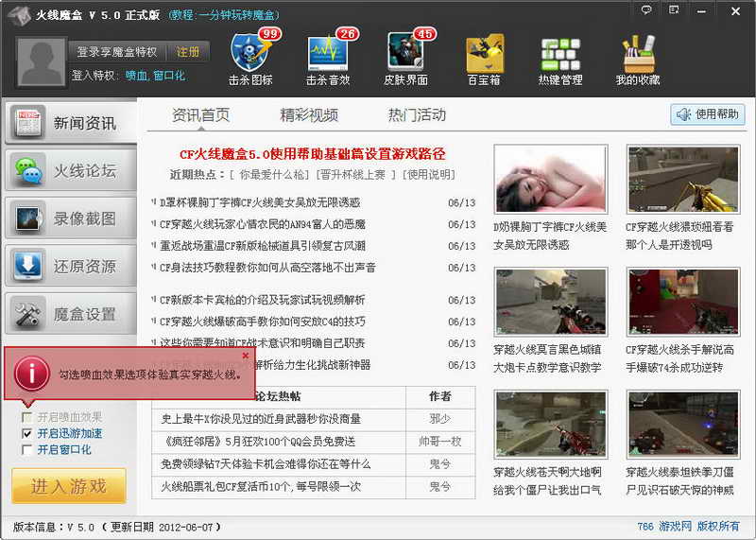Toggle the 开启喷血效果 checkbox
The width and height of the screenshot is (756, 540).
pyautogui.click(x=27, y=417)
